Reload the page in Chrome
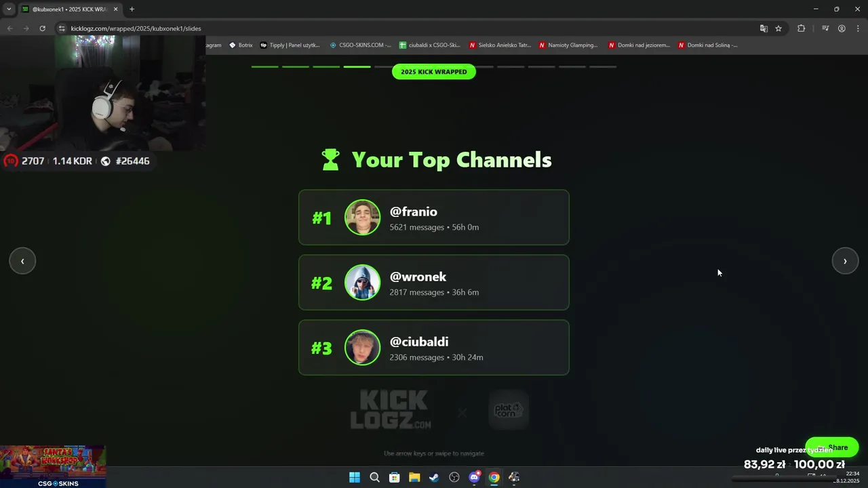 pyautogui.click(x=42, y=28)
